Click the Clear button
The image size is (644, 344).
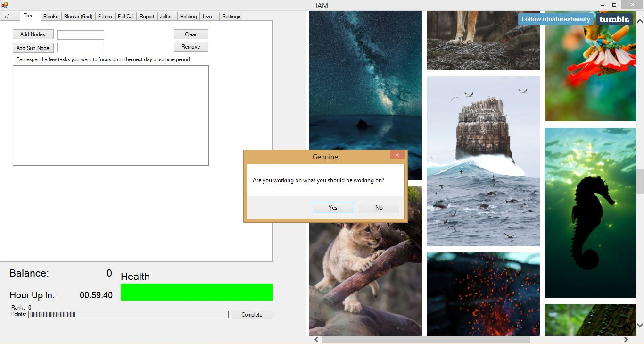tap(190, 34)
